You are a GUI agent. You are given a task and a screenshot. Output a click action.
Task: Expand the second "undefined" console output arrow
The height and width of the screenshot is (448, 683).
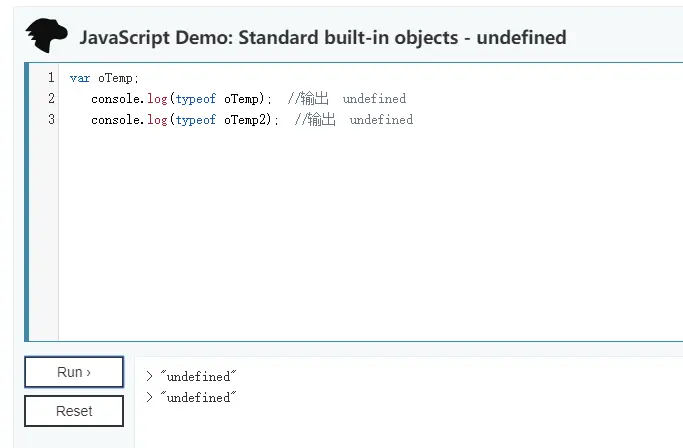pos(149,397)
